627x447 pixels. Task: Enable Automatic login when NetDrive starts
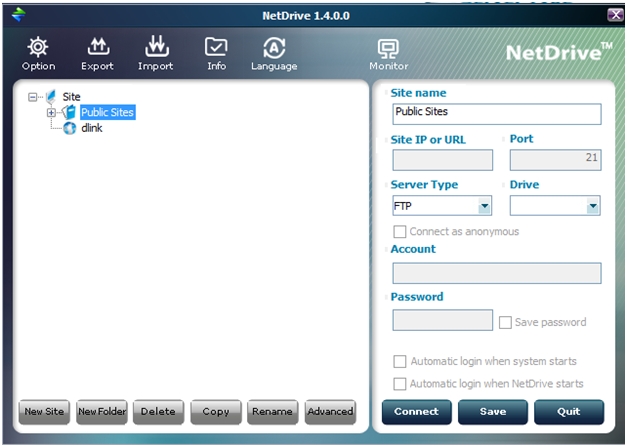tap(400, 383)
